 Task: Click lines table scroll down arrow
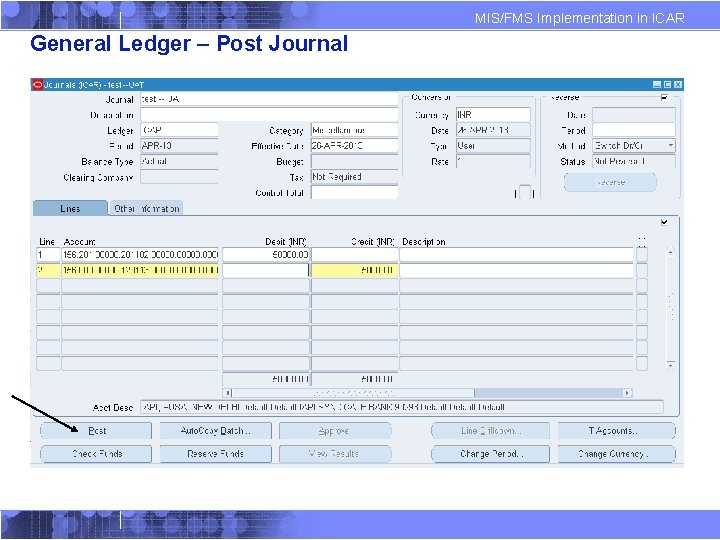tap(670, 365)
